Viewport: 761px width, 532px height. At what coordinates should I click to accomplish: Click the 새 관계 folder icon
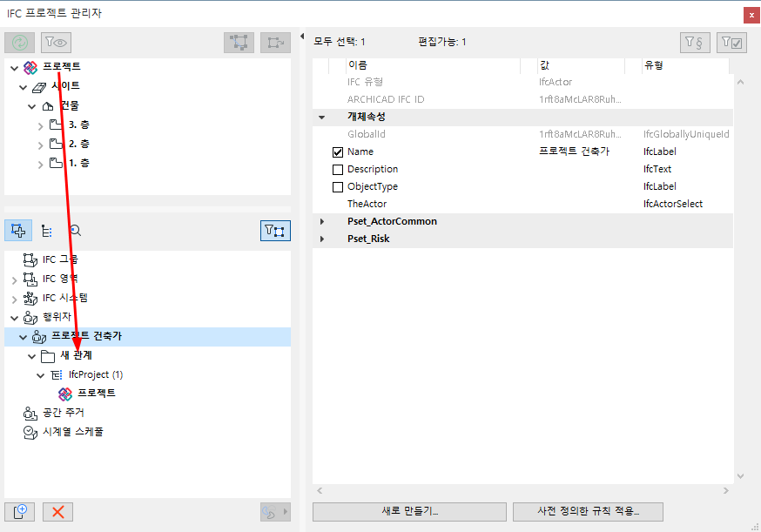point(48,356)
